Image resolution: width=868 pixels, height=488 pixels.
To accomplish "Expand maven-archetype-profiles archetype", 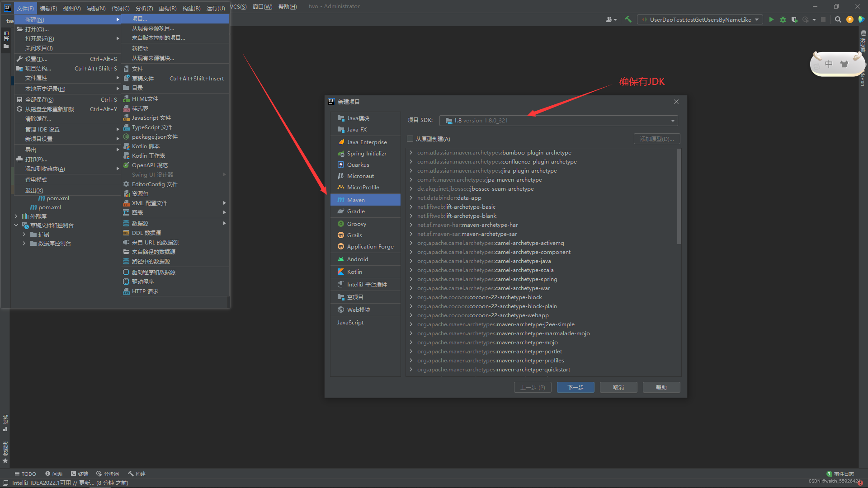I will (x=411, y=360).
